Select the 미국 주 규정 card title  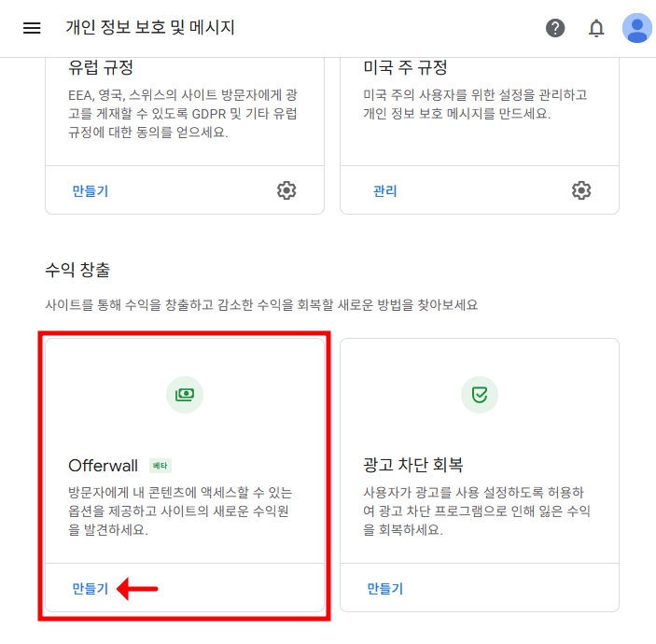coord(405,67)
